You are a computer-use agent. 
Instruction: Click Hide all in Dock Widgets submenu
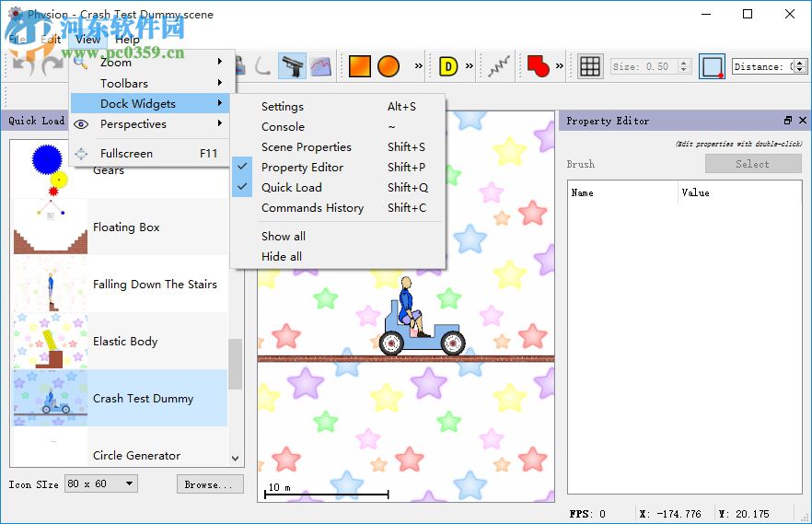click(x=281, y=257)
